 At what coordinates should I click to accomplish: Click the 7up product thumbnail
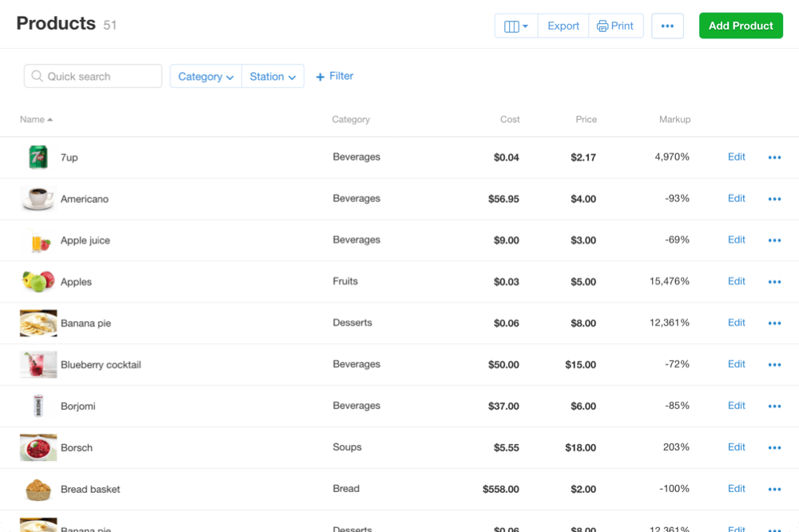point(38,157)
